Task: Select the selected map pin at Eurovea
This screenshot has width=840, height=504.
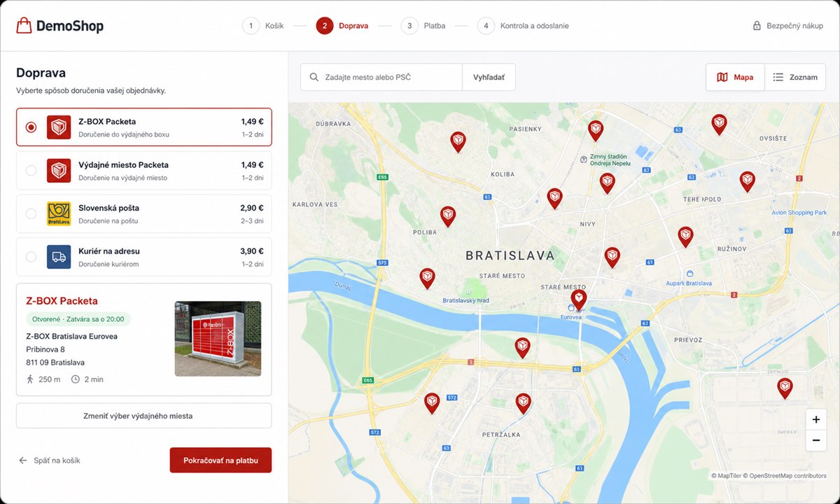Action: (x=578, y=299)
